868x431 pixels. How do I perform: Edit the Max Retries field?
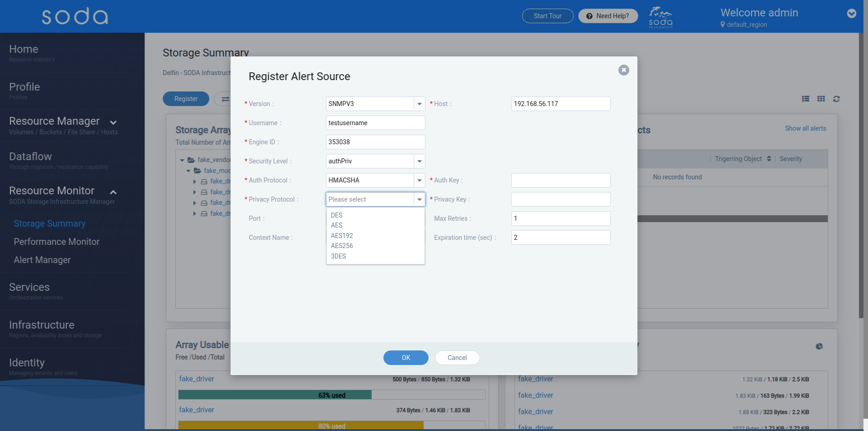coord(561,218)
